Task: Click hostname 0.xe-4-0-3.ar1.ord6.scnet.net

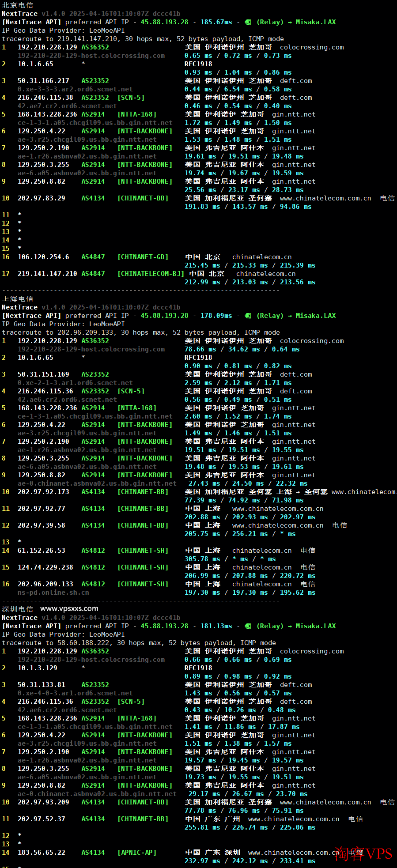Action: click(x=75, y=693)
